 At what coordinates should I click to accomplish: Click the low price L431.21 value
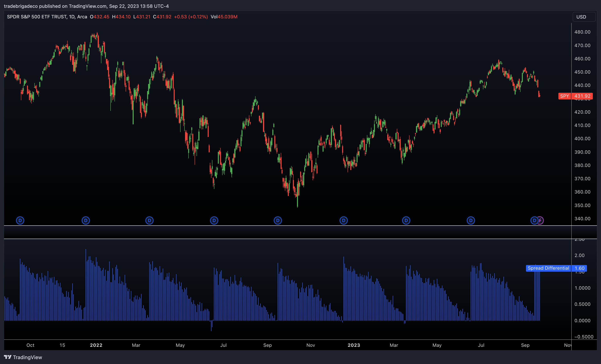(x=142, y=17)
